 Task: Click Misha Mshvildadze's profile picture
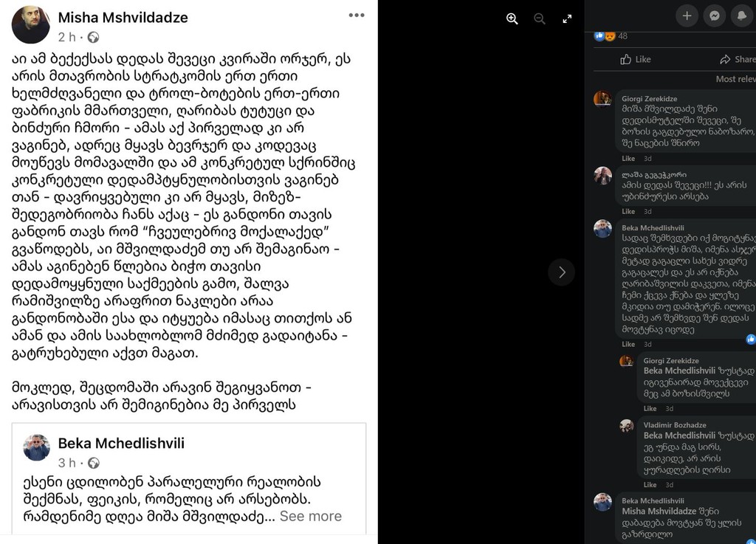(30, 24)
